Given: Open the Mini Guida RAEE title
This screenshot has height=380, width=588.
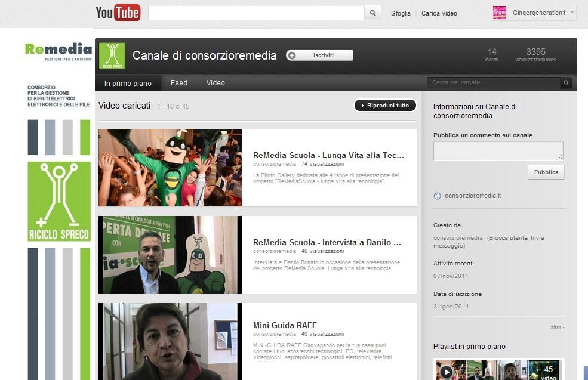Looking at the screenshot, I should click(x=285, y=325).
